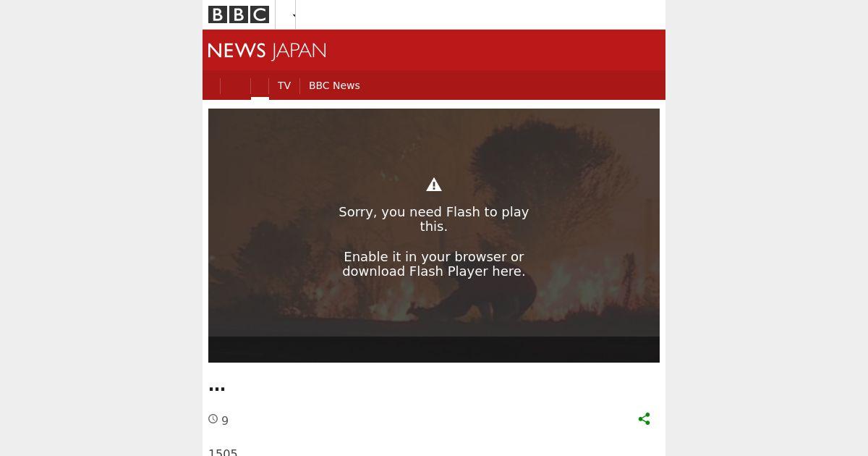This screenshot has height=456, width=868.
Task: Click the download Flash Player here link
Action: [x=434, y=271]
